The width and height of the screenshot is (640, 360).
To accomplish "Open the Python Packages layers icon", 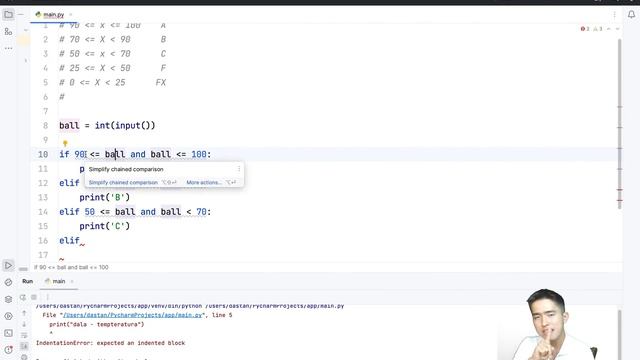I will pos(8,299).
